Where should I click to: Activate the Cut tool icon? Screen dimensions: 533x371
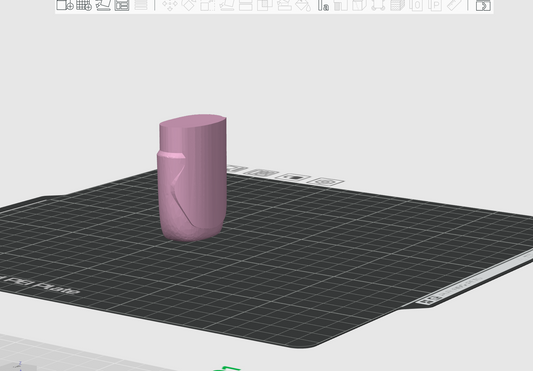pyautogui.click(x=245, y=5)
